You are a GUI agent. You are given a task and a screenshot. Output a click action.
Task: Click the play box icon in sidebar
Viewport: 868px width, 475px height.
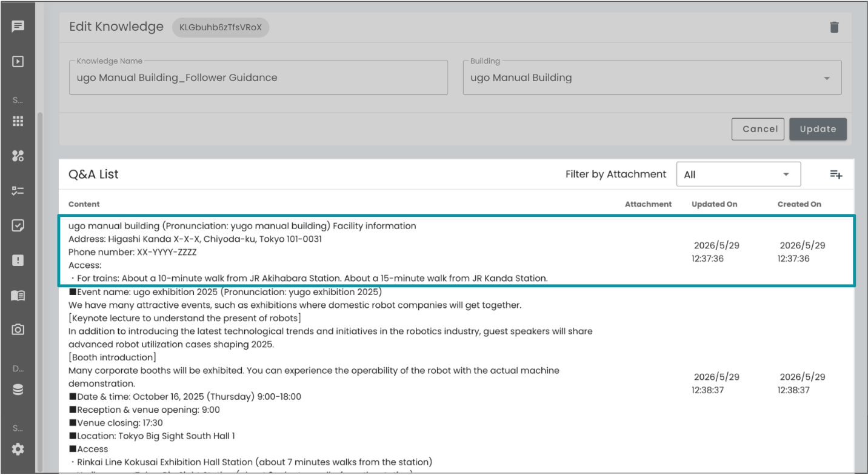(18, 61)
